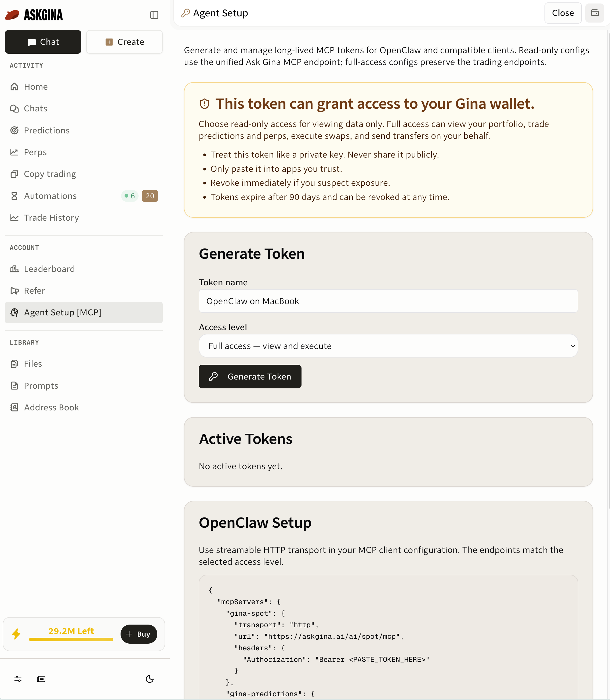
Task: Click the Predictions target icon
Action: pos(14,130)
